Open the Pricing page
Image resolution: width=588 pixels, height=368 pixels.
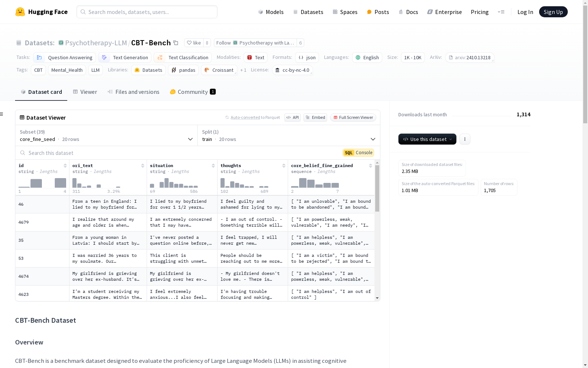point(480,12)
